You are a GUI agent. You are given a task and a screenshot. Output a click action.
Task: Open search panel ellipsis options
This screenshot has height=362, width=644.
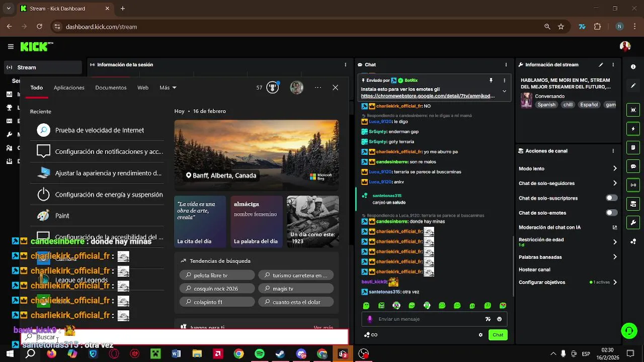pos(317,87)
